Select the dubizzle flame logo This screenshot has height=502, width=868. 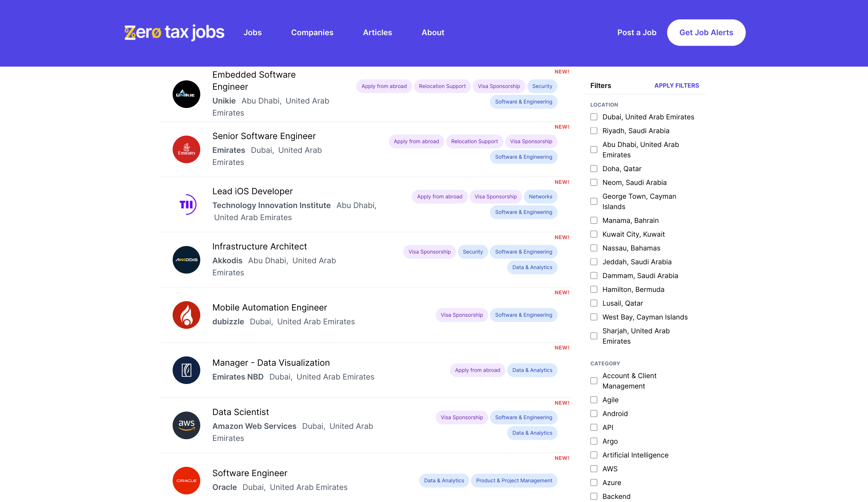186,315
